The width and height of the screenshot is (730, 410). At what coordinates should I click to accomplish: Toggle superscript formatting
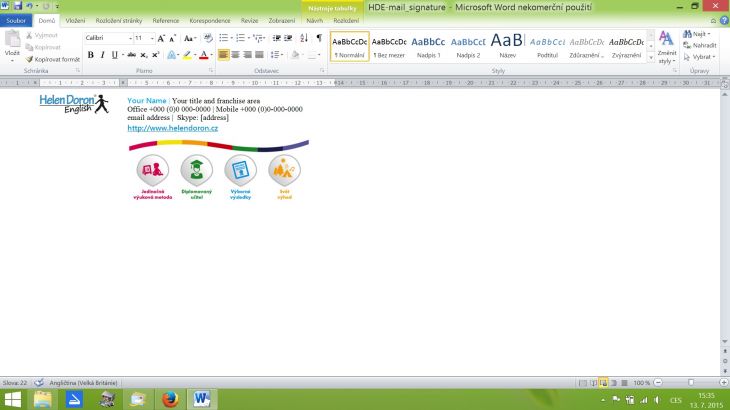[155, 55]
